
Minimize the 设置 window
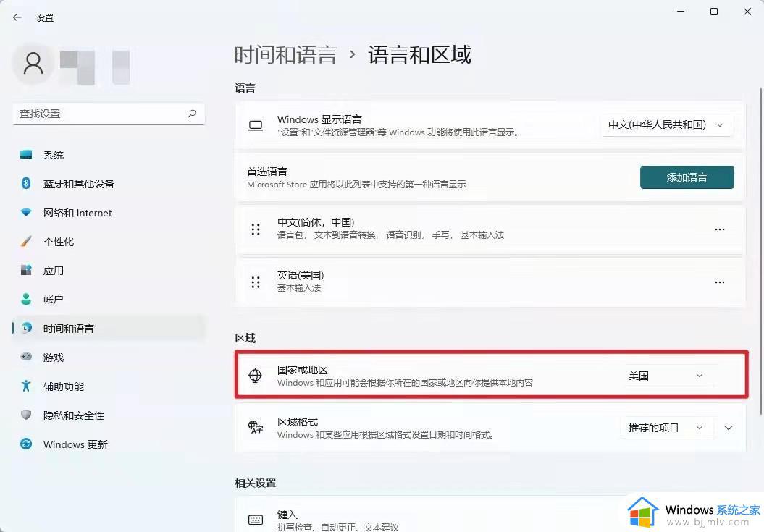[x=681, y=11]
